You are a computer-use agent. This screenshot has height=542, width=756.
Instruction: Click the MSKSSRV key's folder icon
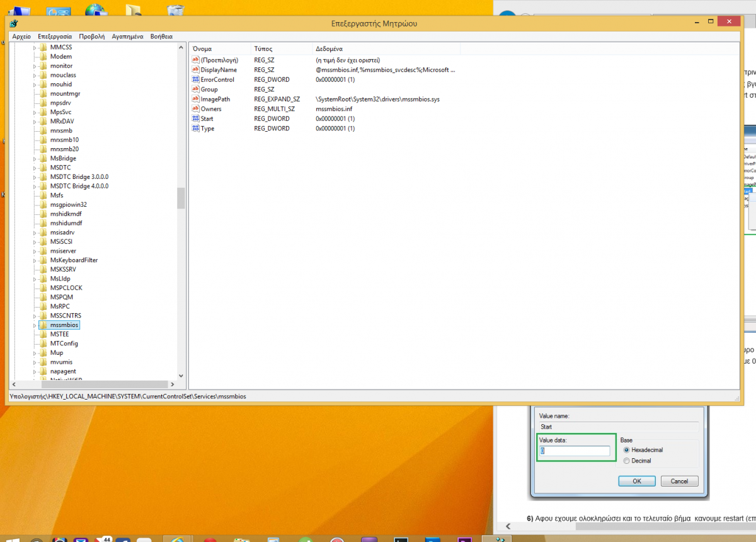click(x=43, y=269)
